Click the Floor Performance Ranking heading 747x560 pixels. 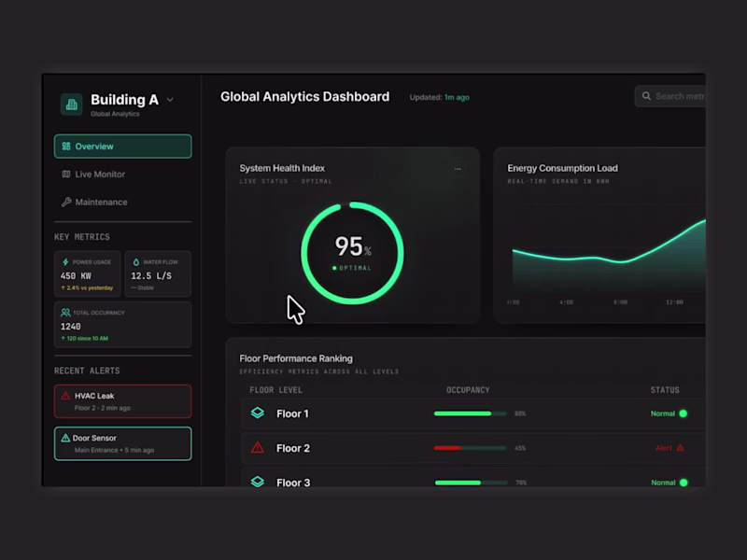pos(296,358)
